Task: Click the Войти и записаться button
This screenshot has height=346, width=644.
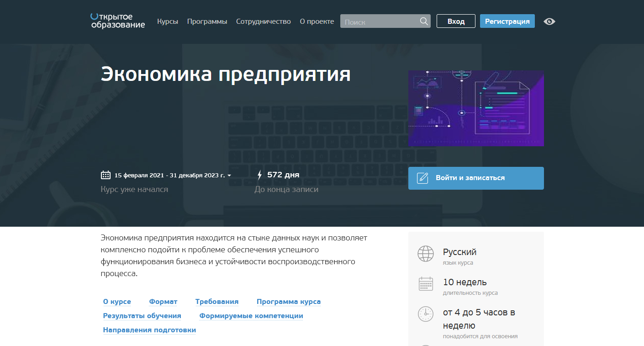Action: pos(476,178)
